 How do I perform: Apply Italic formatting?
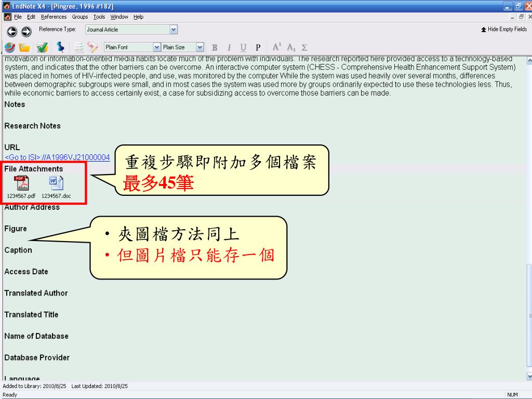coord(229,47)
